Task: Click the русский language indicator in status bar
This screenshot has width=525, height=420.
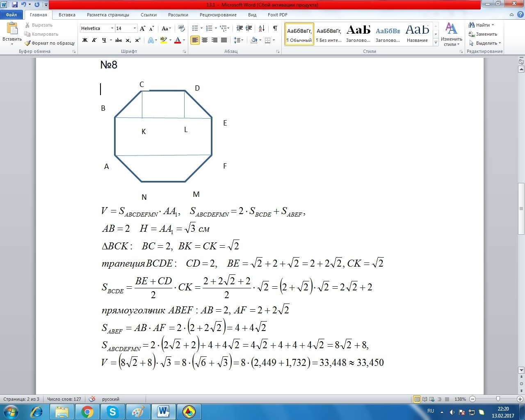Action: [111, 399]
